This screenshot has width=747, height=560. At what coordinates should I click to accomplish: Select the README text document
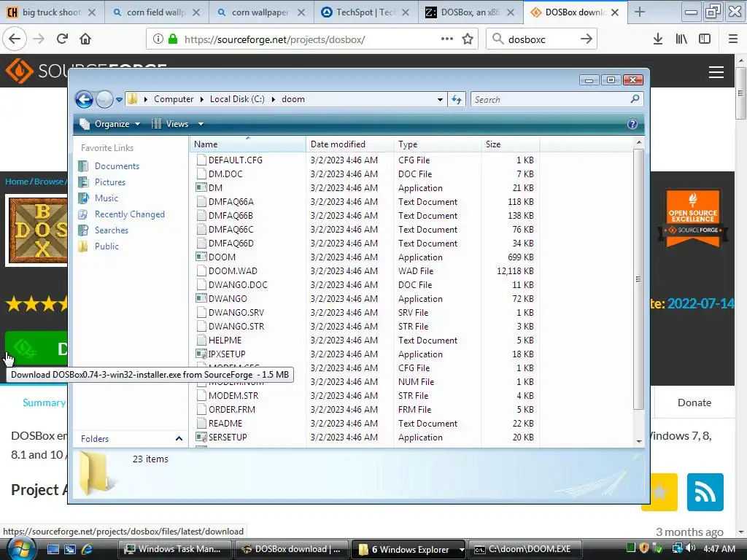(225, 424)
